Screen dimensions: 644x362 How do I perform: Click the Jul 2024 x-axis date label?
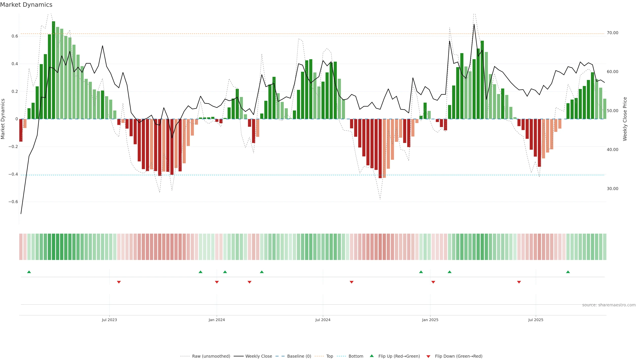click(x=323, y=320)
